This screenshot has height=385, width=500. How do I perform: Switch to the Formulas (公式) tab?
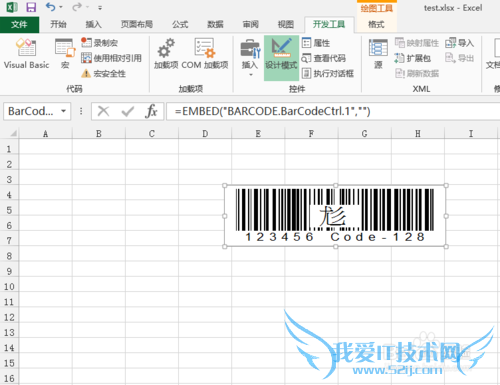click(x=180, y=24)
